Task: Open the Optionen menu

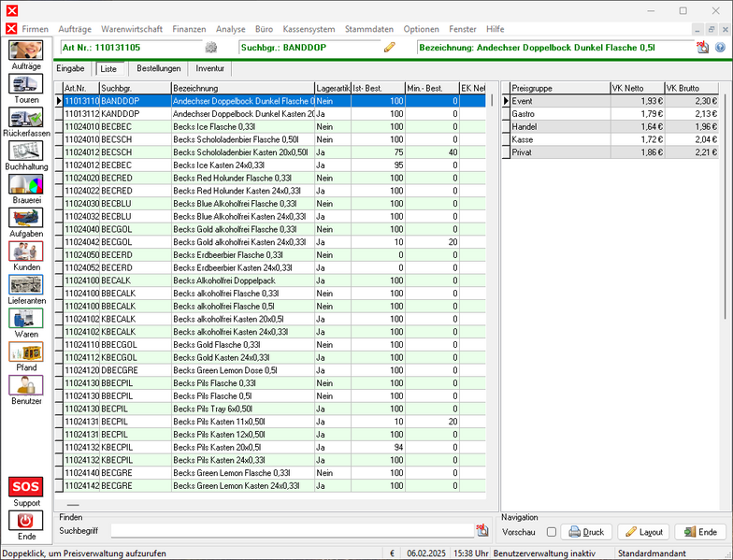Action: point(421,29)
